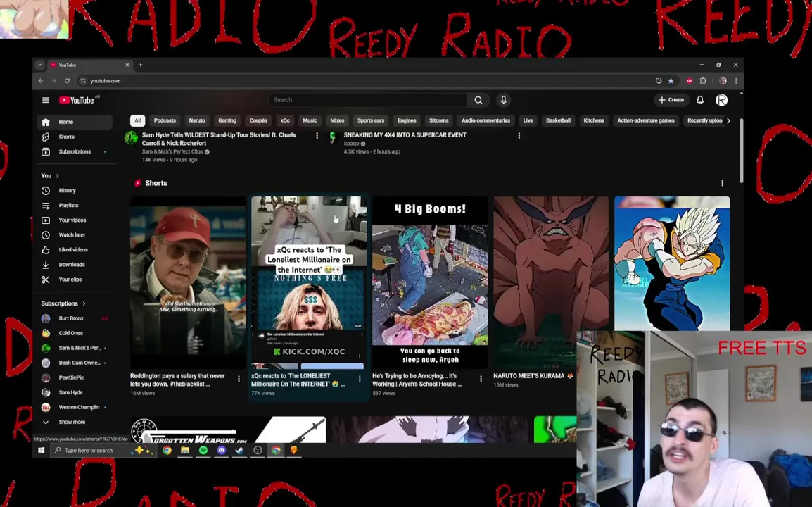812x507 pixels.
Task: Select the Naruto filter chip
Action: [197, 121]
